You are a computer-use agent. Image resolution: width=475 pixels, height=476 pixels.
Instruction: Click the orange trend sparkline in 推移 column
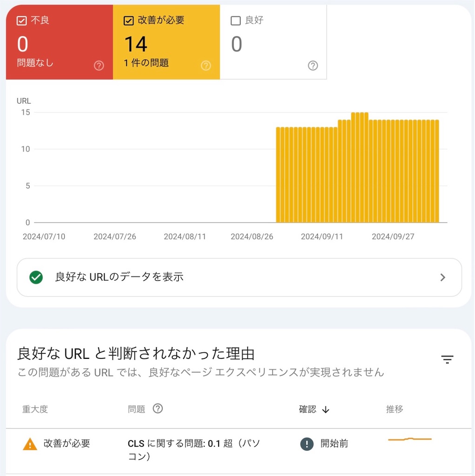(410, 439)
